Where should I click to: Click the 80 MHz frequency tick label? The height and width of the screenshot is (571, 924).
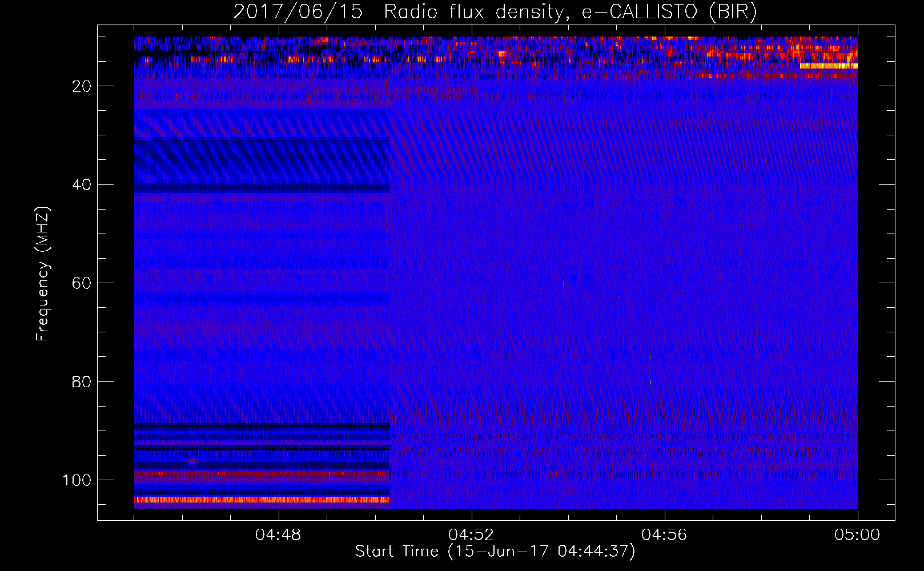pos(82,382)
